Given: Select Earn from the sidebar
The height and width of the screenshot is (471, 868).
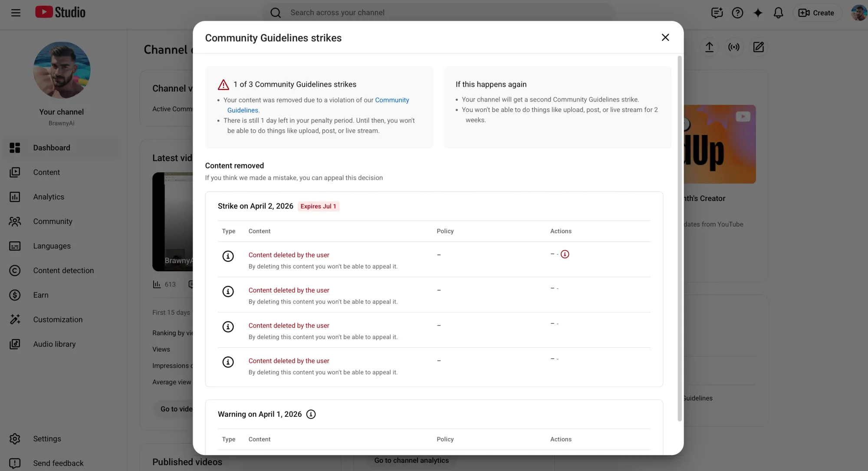Looking at the screenshot, I should tap(40, 295).
